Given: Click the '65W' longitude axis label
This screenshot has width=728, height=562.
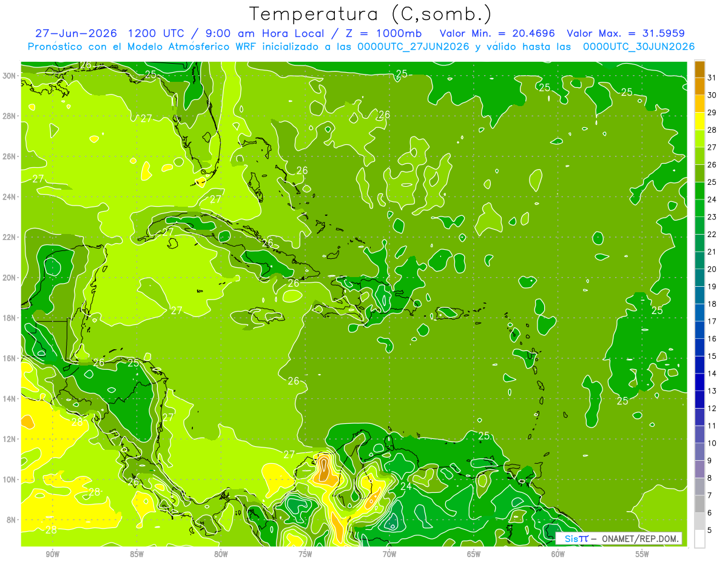Looking at the screenshot, I should point(474,554).
